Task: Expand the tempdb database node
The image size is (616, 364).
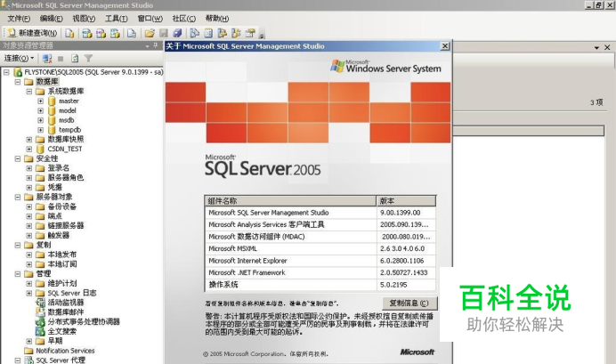Action: point(40,130)
